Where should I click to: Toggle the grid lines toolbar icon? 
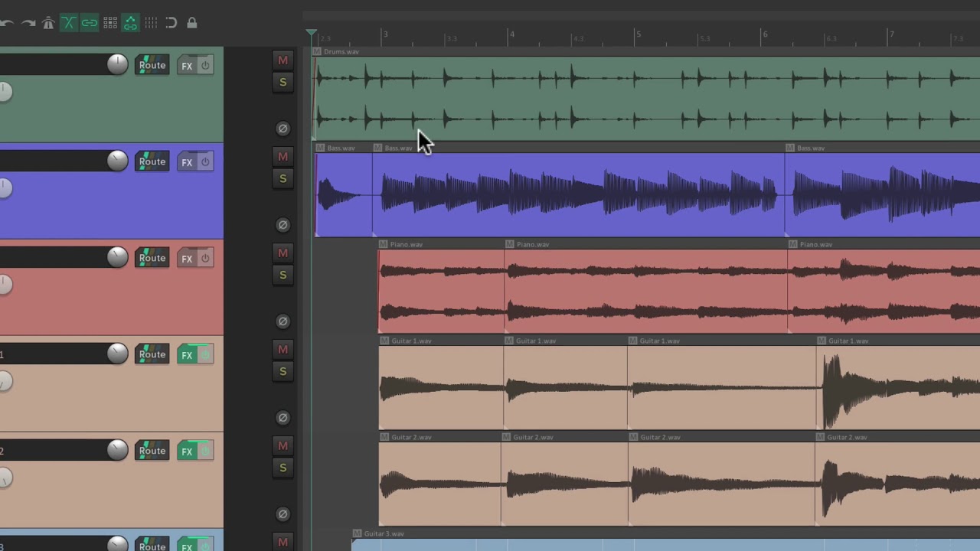click(x=151, y=23)
